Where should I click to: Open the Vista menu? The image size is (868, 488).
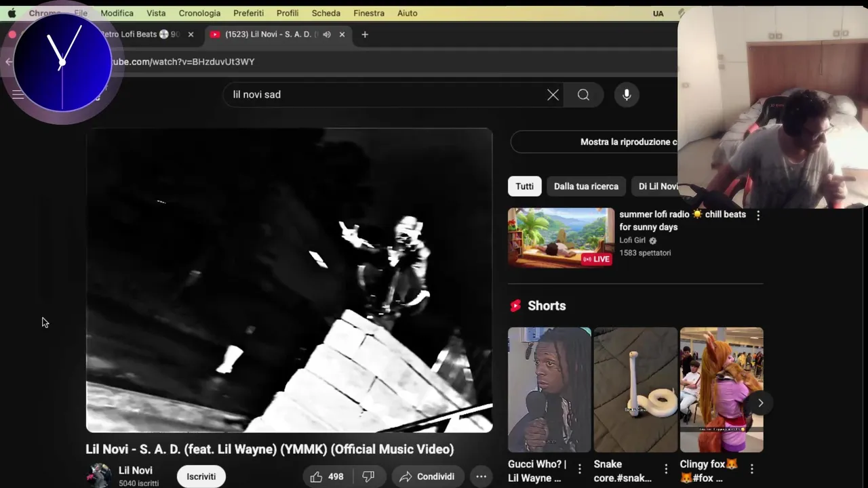(x=156, y=13)
